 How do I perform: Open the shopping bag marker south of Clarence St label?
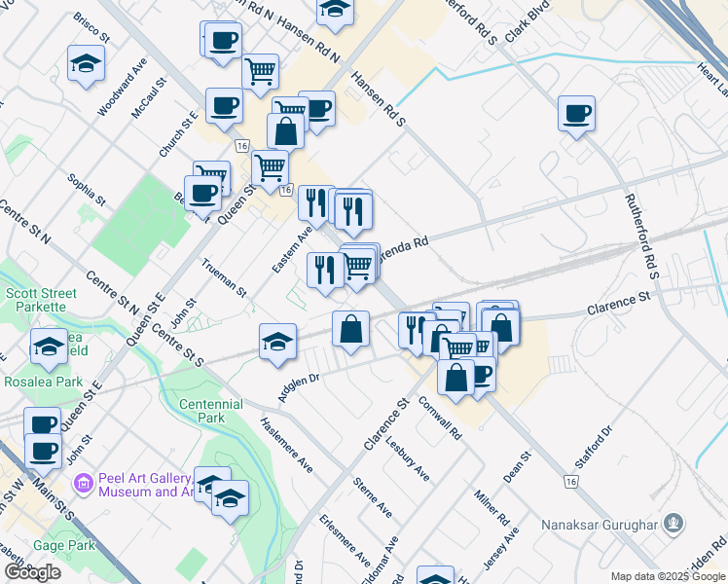coord(501,325)
